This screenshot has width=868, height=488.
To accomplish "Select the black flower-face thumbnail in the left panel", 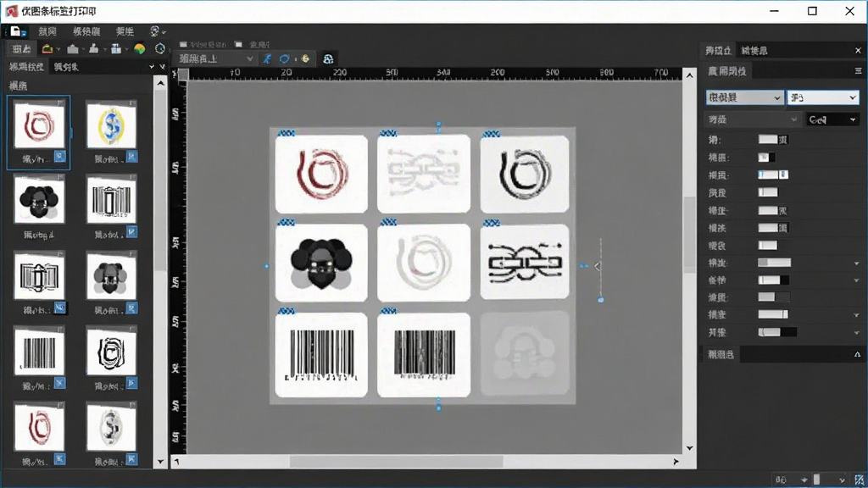I will point(39,200).
